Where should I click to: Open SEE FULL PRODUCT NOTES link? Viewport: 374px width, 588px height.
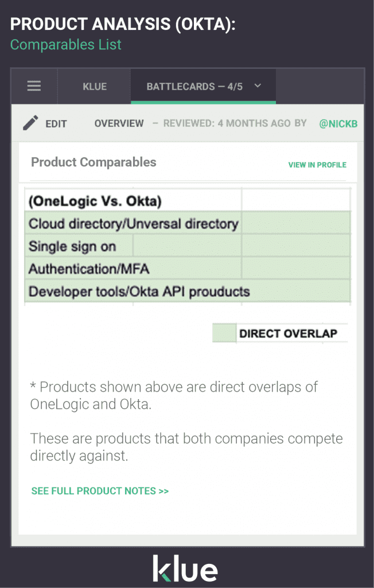click(x=100, y=491)
